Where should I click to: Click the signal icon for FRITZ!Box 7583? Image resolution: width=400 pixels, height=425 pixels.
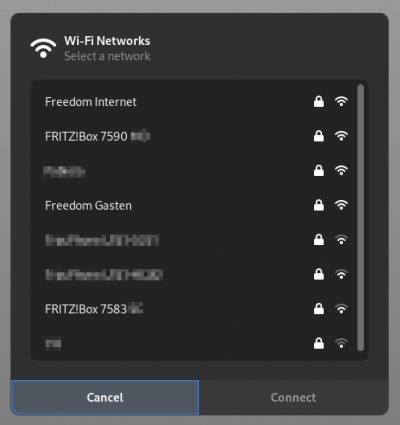click(341, 309)
